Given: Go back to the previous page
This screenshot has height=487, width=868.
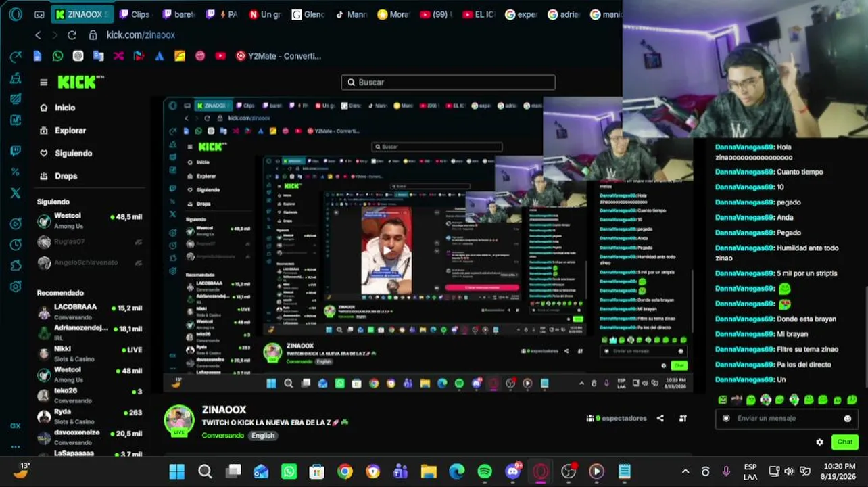Looking at the screenshot, I should click(x=38, y=34).
